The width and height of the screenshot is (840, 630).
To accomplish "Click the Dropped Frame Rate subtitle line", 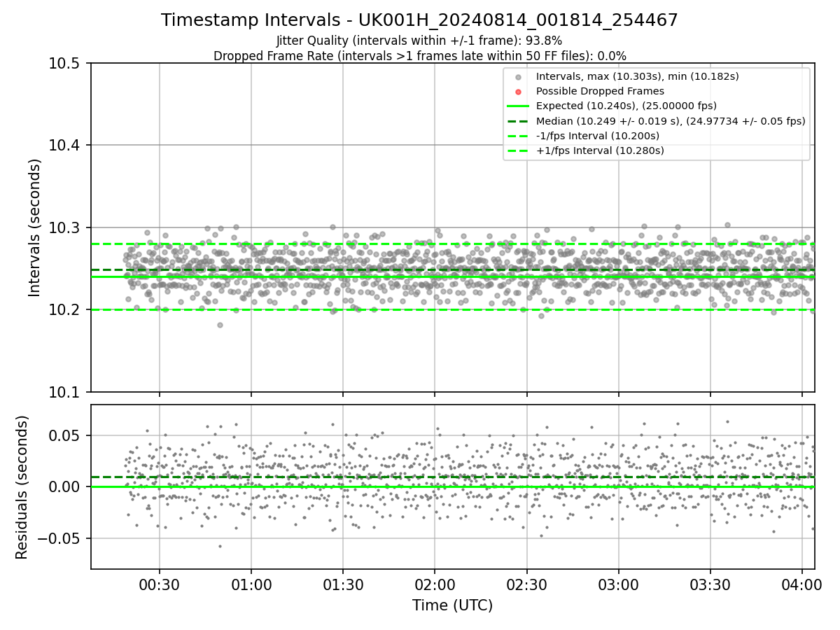I will tap(419, 55).
